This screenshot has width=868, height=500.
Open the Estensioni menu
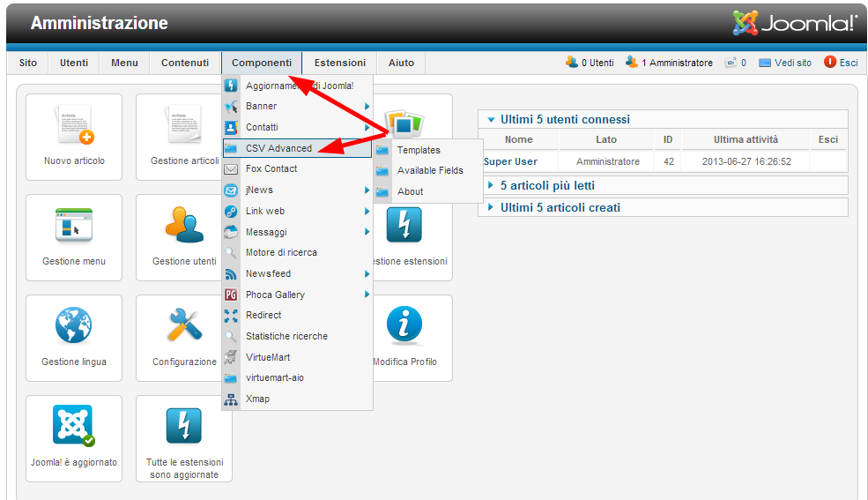[x=340, y=63]
